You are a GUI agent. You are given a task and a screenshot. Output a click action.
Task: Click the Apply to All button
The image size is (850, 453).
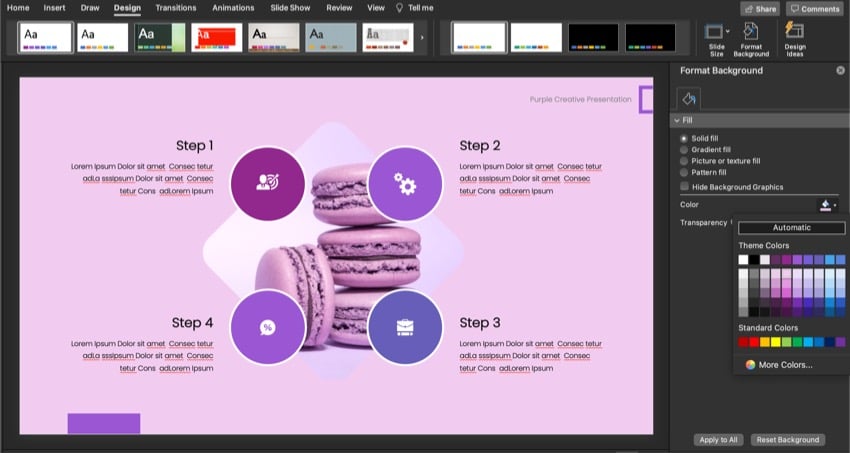pos(716,439)
